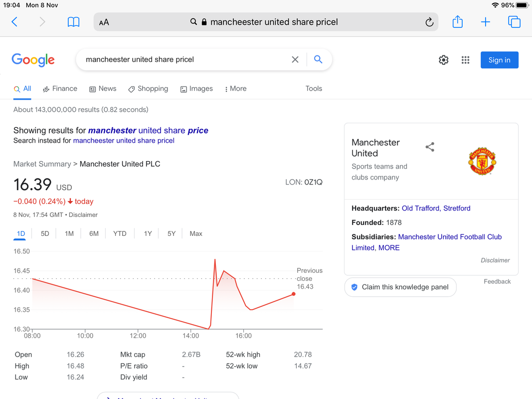Open the AA reader view menu

click(x=104, y=22)
